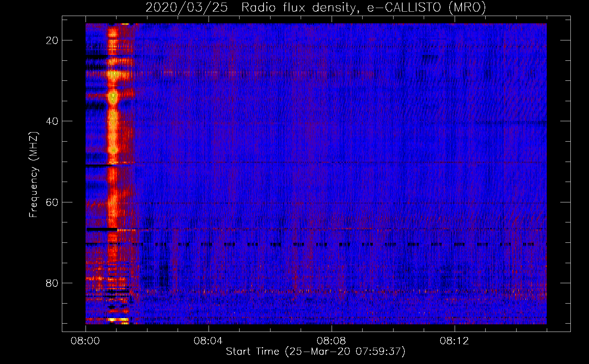This screenshot has height=364, width=589.
Task: Click the 80 MHz frequency tick label
Action: click(52, 283)
